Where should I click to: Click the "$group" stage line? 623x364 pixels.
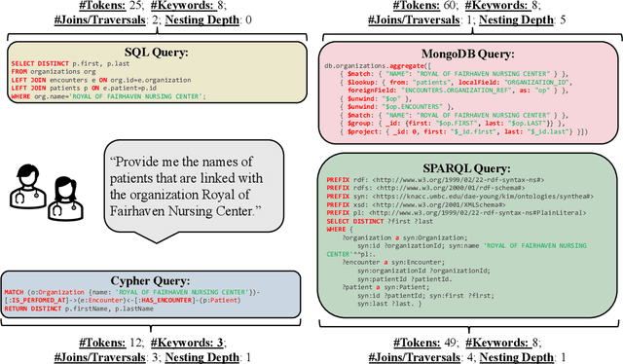452,124
